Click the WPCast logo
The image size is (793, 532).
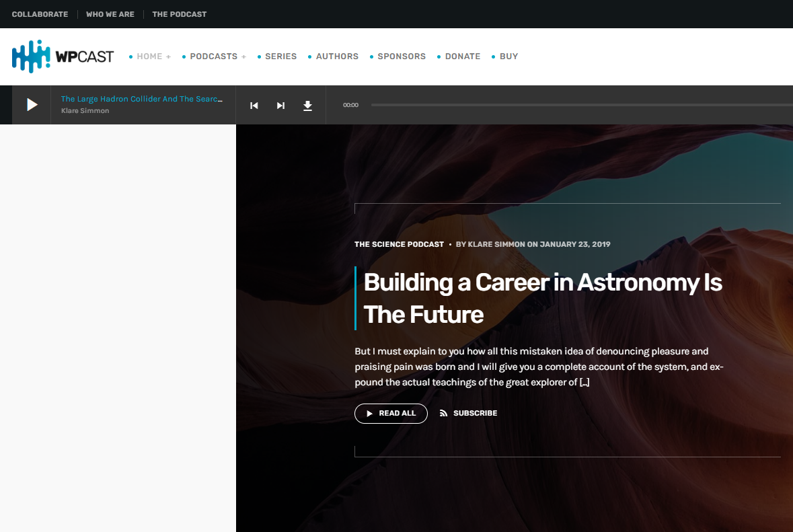coord(63,56)
